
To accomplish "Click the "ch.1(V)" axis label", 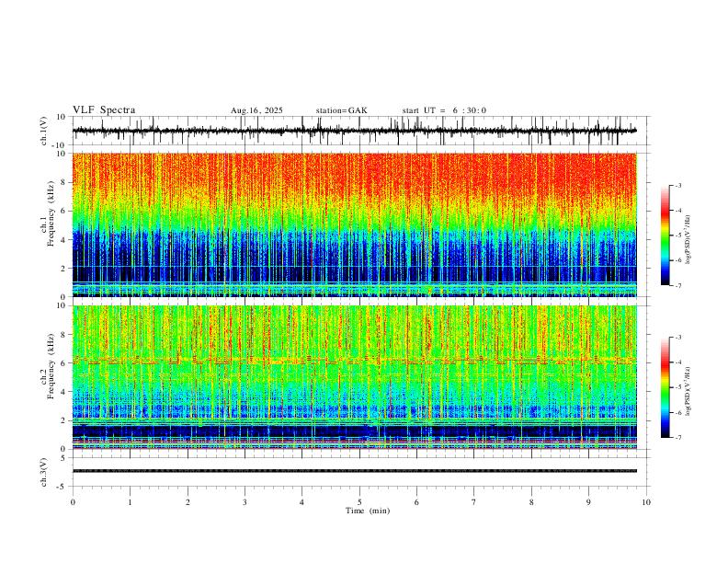I will point(44,131).
